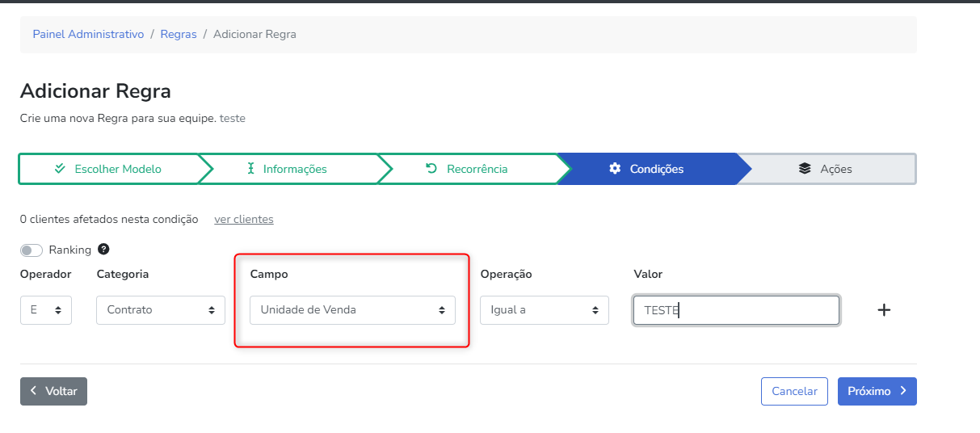Click the layers icon in Ações step

pyautogui.click(x=804, y=169)
